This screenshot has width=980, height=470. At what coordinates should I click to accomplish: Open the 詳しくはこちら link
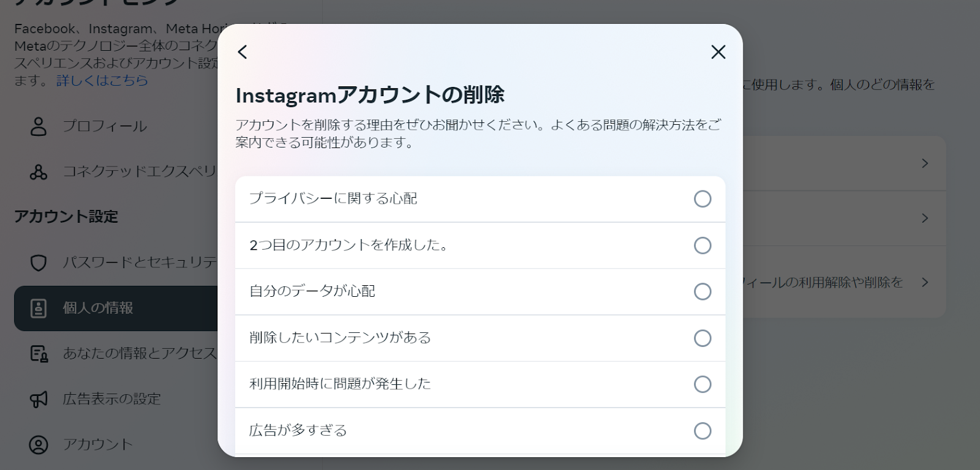102,80
